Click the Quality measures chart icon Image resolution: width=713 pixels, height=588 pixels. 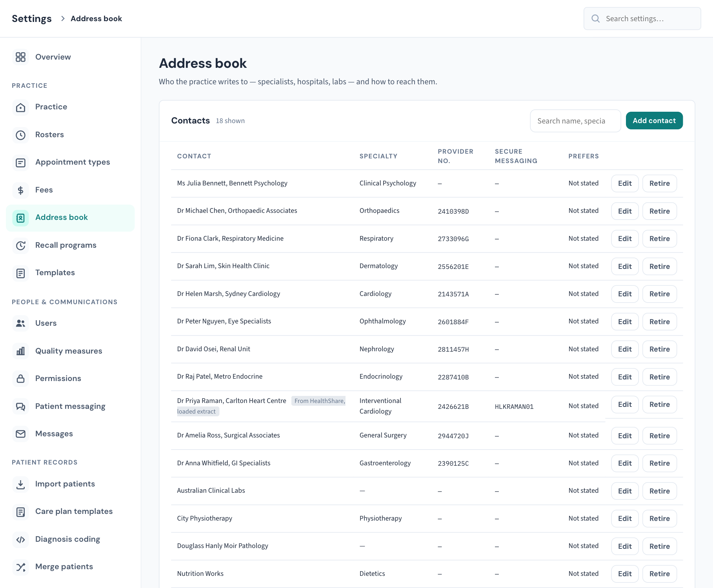[x=20, y=351]
